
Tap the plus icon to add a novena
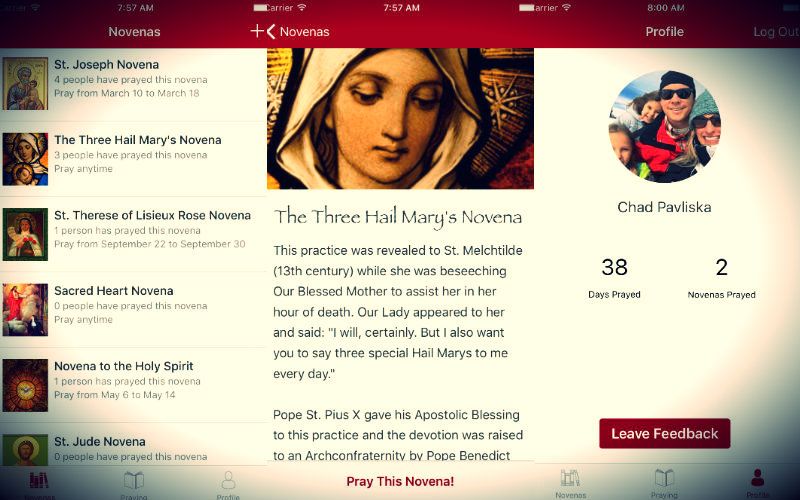click(x=256, y=32)
